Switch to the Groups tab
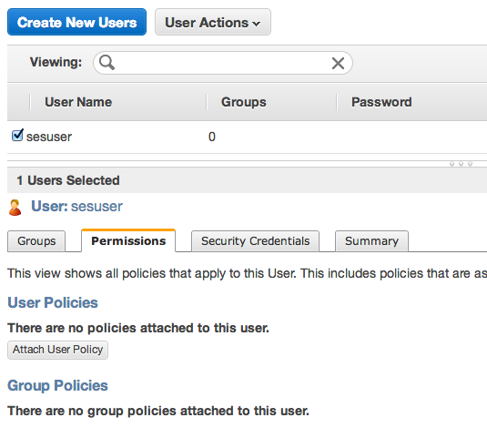 coord(36,241)
